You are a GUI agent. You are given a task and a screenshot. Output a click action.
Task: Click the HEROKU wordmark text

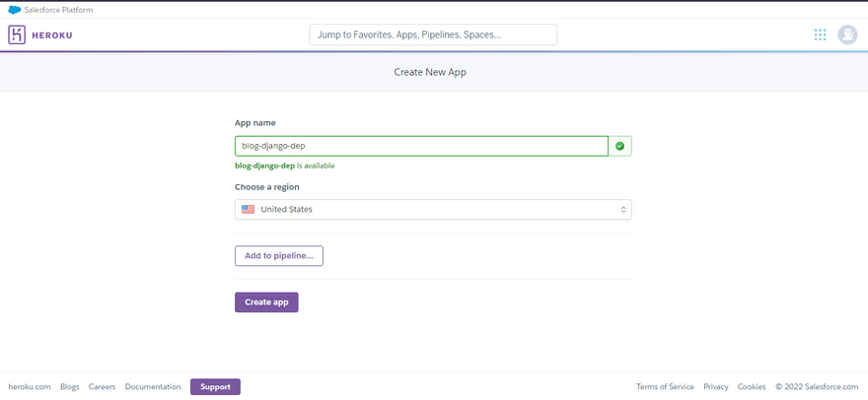click(x=52, y=35)
